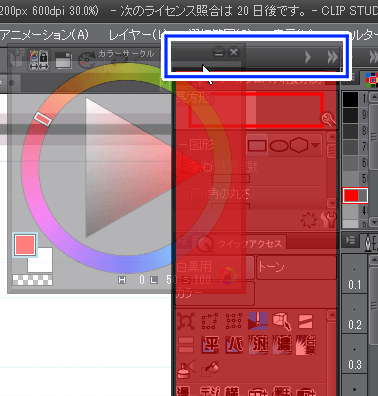Select the pink foreground main color swatch
378x396 pixels.
point(25,245)
